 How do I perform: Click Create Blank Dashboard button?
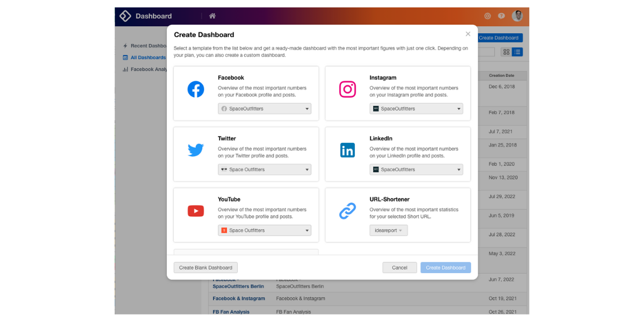tap(206, 268)
